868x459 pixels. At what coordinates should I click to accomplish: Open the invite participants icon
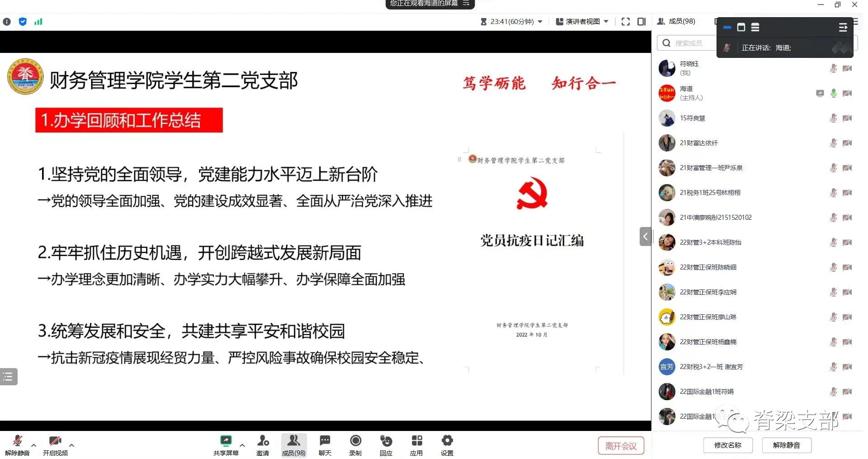(x=263, y=441)
